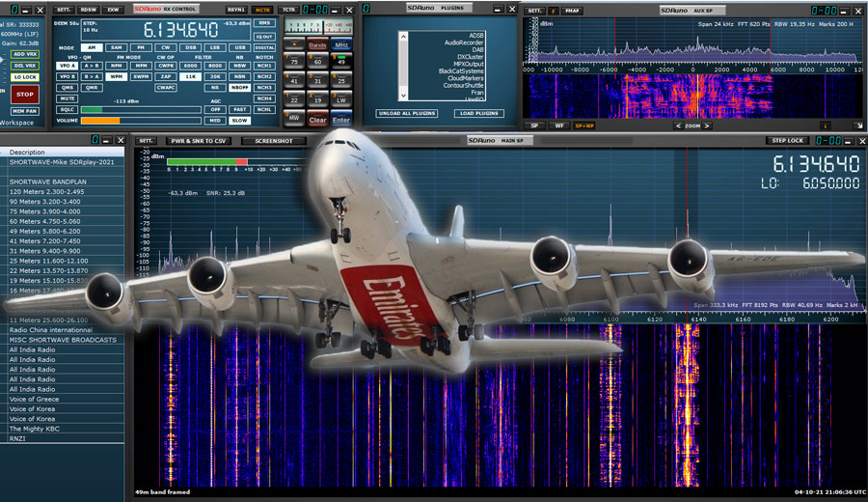Switch to SAM mode
The width and height of the screenshot is (868, 502).
point(117,47)
